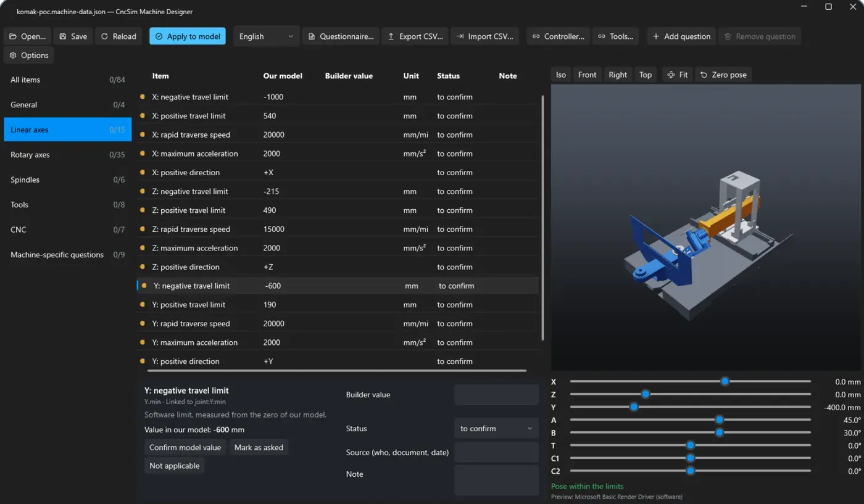Viewport: 864px width, 504px height.
Task: Click the Status column header
Action: [449, 76]
